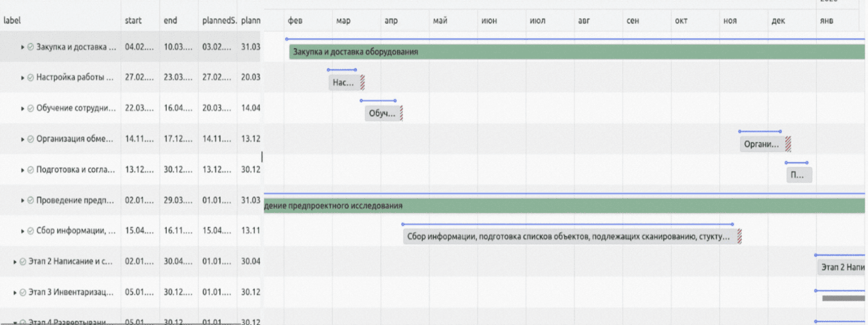Click the 'label' column header
Image resolution: width=868 pixels, height=325 pixels.
click(12, 21)
